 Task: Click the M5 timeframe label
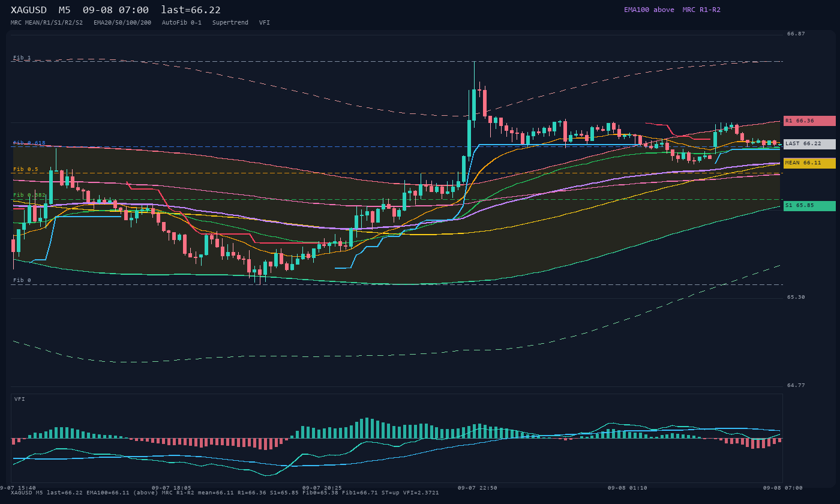pyautogui.click(x=64, y=10)
